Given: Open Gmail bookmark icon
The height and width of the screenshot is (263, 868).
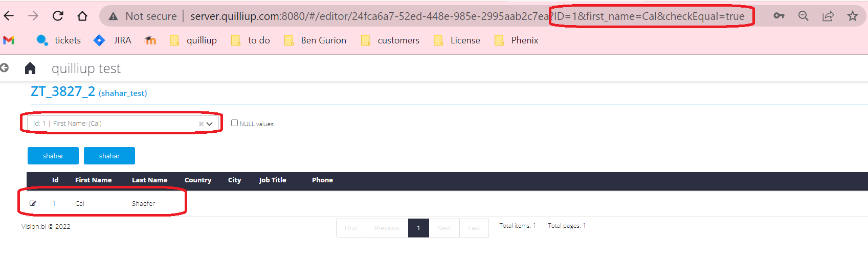Looking at the screenshot, I should (x=9, y=40).
